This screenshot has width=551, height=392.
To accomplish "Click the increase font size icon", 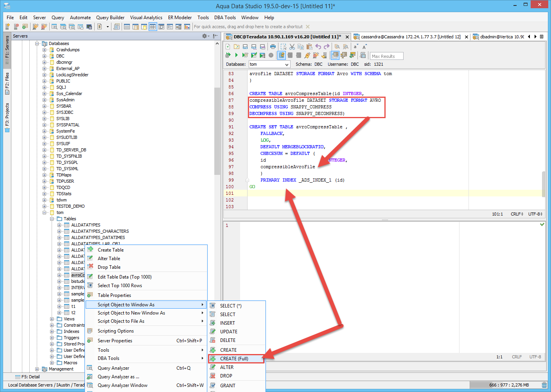I will [364, 47].
